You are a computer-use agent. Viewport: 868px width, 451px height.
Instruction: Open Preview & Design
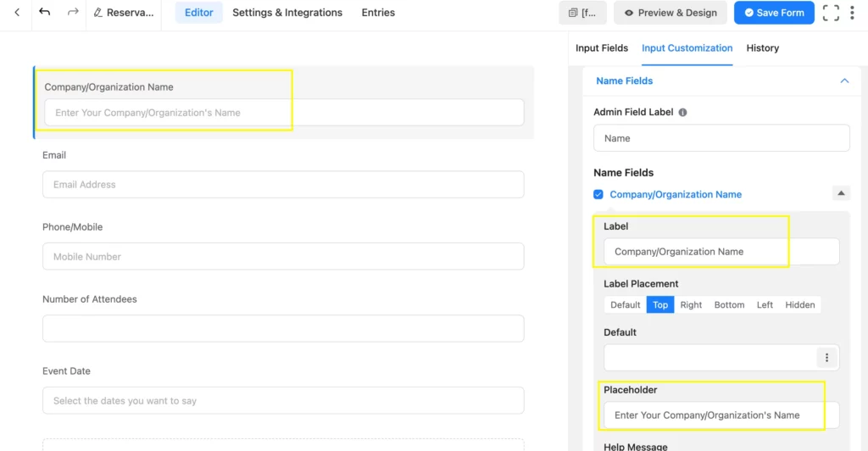click(x=670, y=12)
